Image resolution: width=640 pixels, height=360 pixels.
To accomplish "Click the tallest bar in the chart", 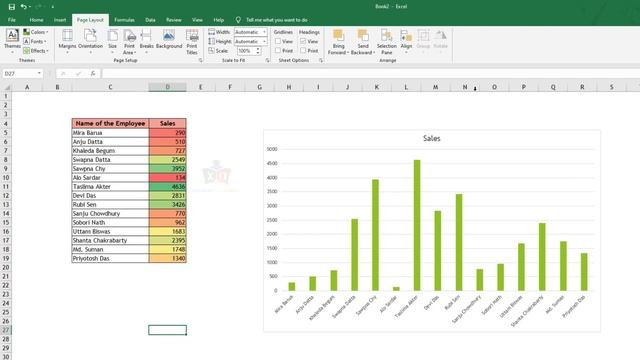I will tap(417, 225).
